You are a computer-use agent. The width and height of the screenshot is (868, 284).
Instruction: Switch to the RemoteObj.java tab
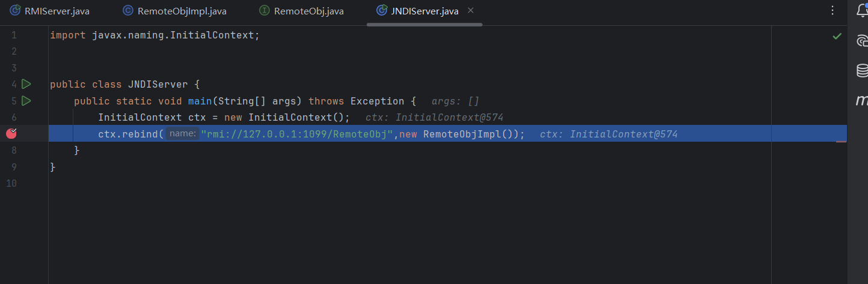pyautogui.click(x=308, y=11)
